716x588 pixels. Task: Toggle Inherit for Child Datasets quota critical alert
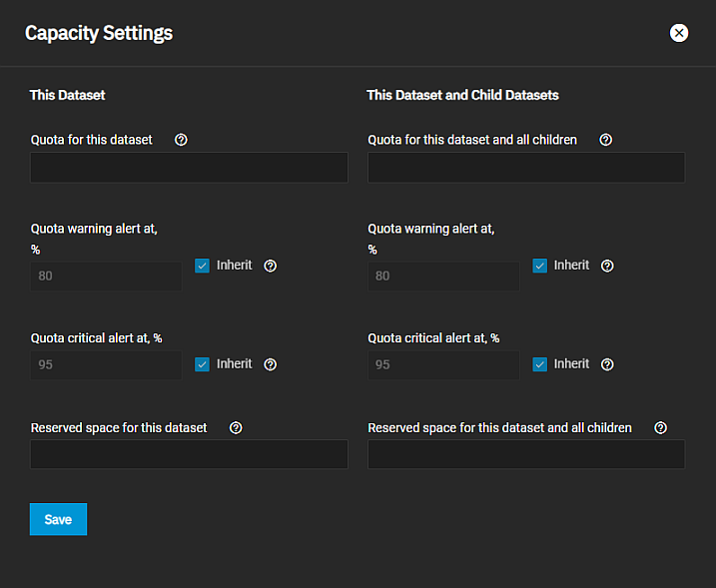click(x=540, y=364)
